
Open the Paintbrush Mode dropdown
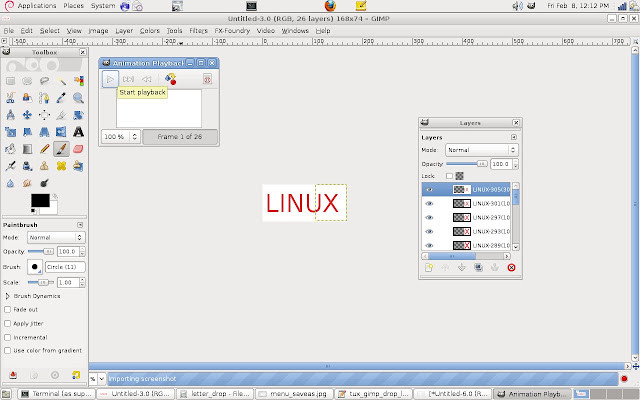56,237
